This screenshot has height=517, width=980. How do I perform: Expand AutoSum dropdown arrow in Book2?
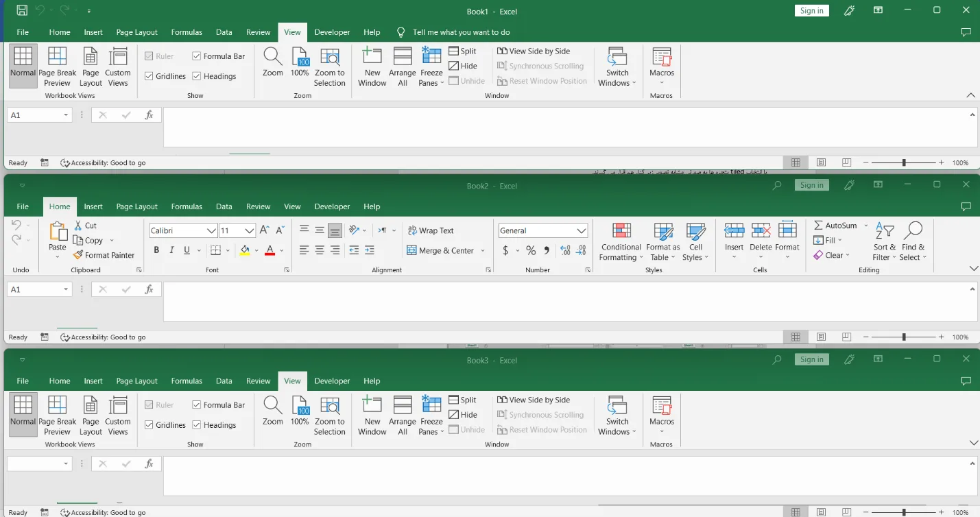click(866, 226)
